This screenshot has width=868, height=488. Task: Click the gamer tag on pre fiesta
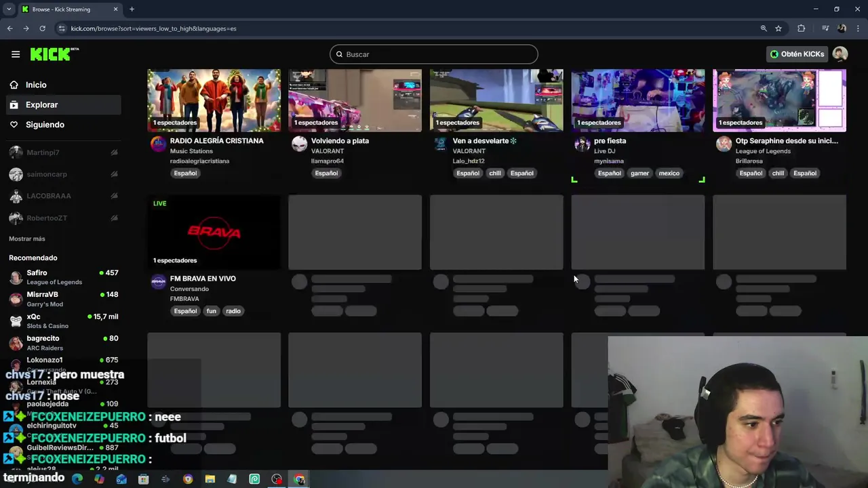(x=639, y=173)
